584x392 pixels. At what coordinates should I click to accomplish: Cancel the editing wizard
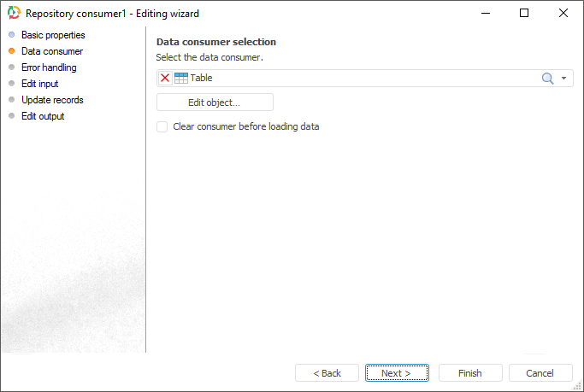point(540,373)
